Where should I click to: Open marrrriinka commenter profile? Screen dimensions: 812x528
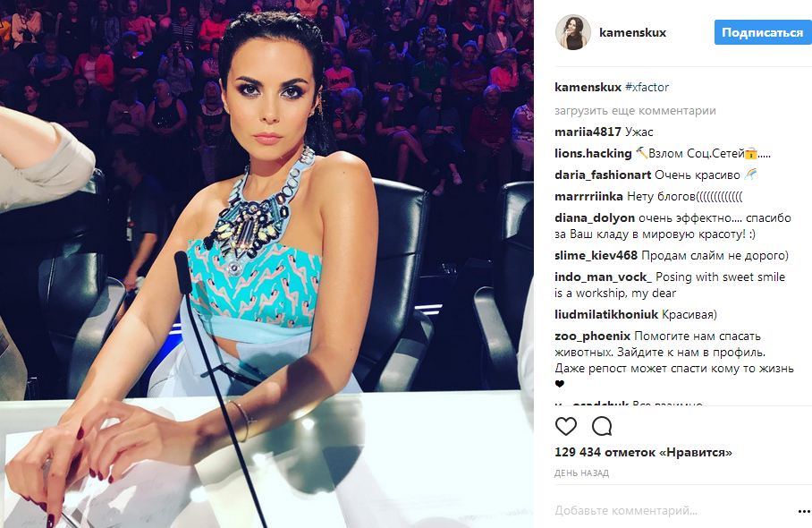(588, 196)
